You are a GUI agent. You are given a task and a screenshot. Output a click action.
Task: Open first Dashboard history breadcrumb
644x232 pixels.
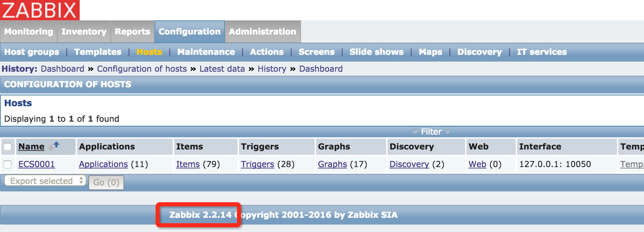[62, 69]
